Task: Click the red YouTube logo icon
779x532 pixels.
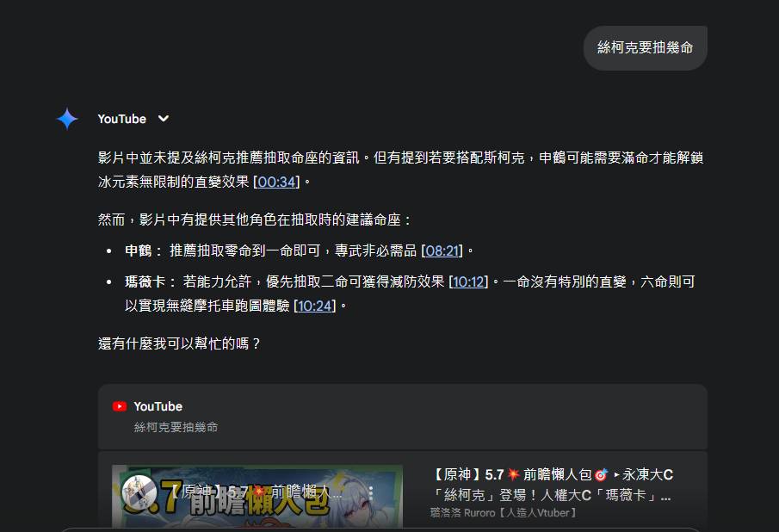Action: tap(120, 406)
